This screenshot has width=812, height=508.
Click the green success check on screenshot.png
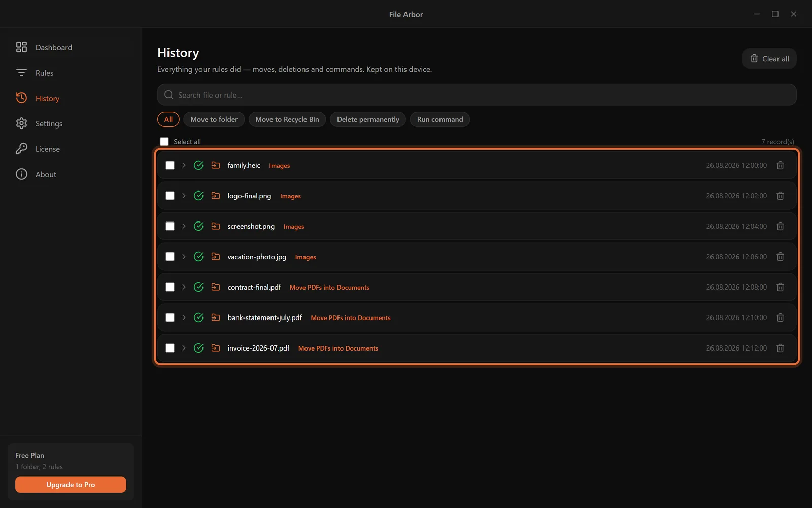tap(198, 226)
